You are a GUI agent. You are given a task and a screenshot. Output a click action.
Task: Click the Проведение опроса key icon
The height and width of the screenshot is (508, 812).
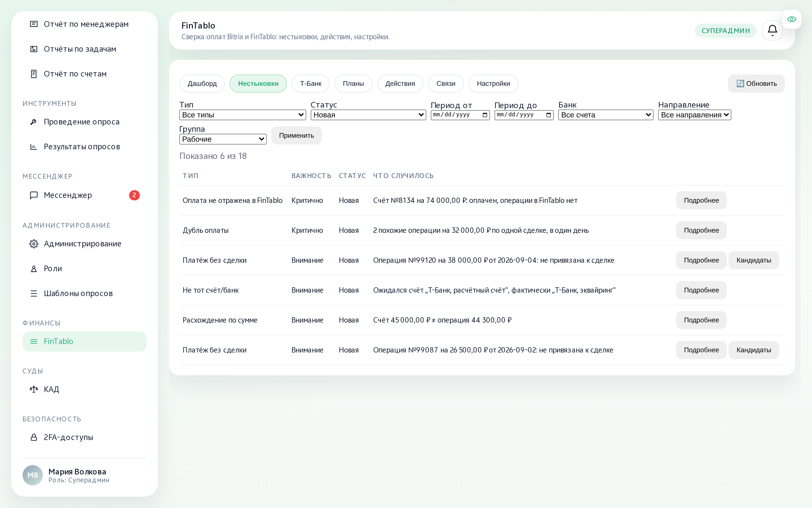(x=34, y=122)
